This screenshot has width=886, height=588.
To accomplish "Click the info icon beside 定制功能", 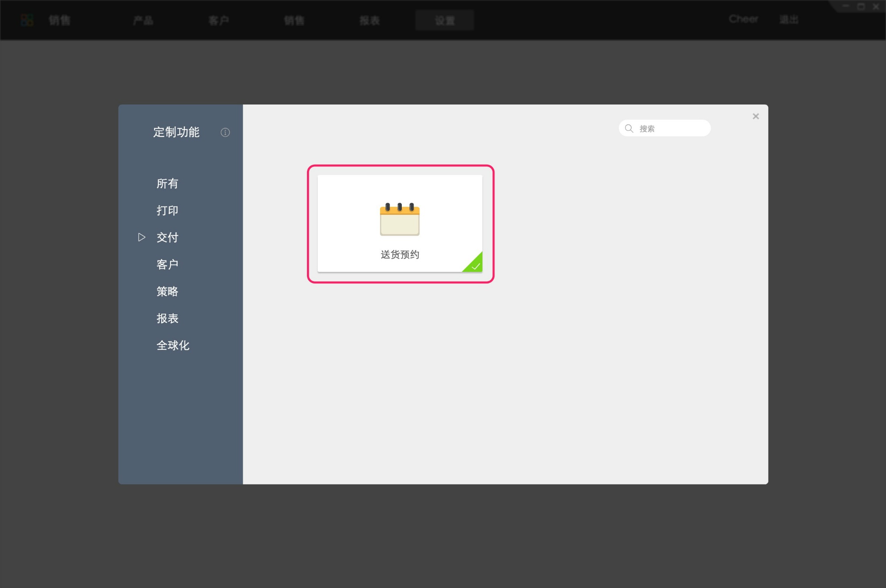I will [225, 132].
